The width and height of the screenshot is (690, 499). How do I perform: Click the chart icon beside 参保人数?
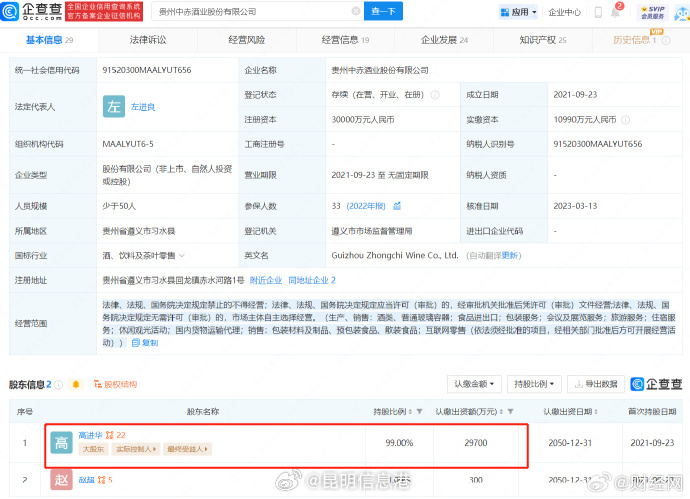click(x=397, y=206)
